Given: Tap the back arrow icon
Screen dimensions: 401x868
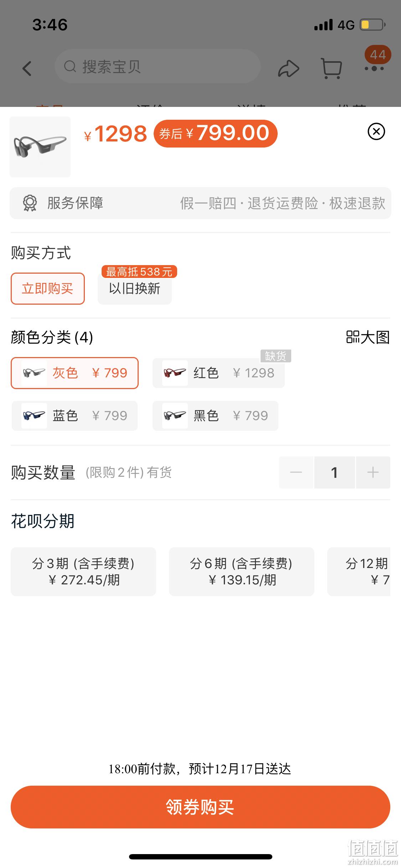Looking at the screenshot, I should coord(27,68).
